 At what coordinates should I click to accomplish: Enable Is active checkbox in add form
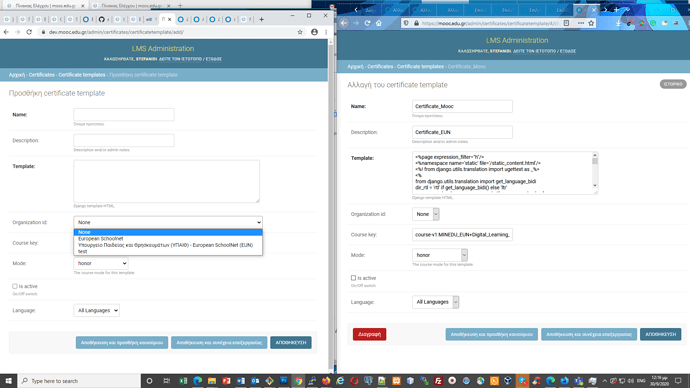click(x=15, y=286)
